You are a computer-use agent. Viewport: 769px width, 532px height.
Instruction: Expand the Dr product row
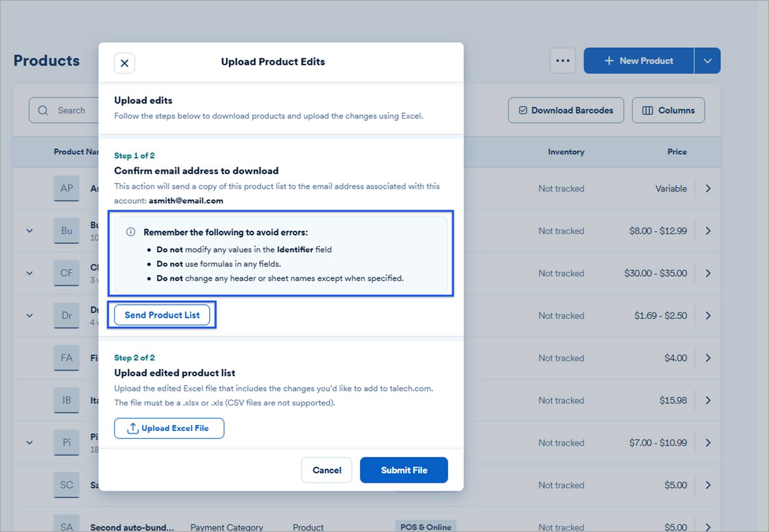[x=30, y=315]
